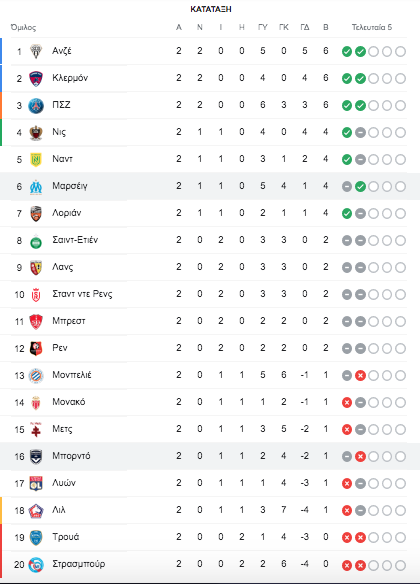This screenshot has width=420, height=584.
Task: Click the Nantes yellow crest icon
Action: pos(36,160)
